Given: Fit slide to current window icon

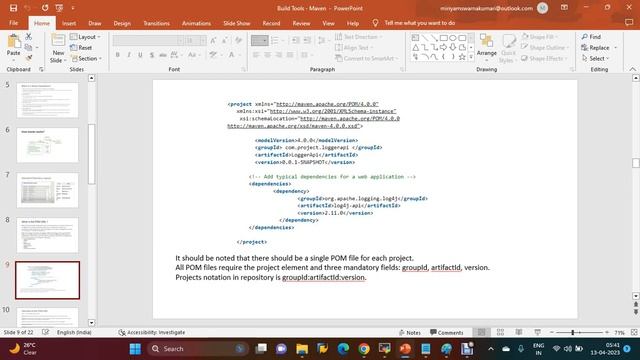Looking at the screenshot, I should 634,332.
